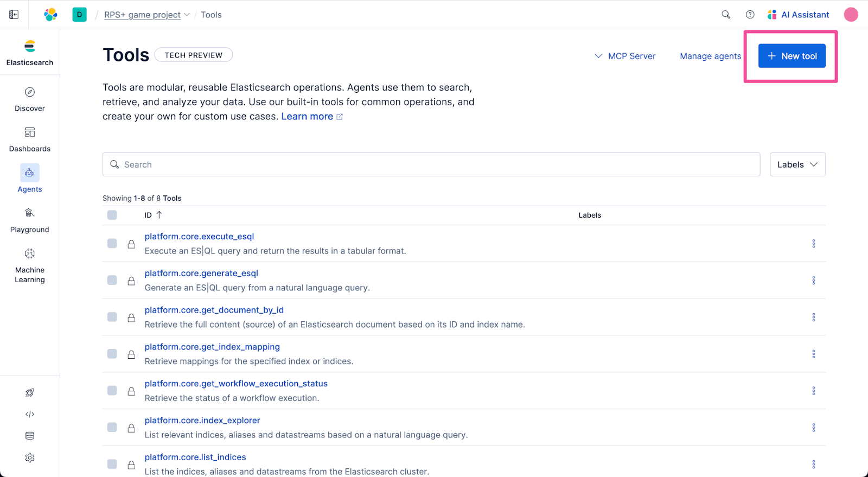The width and height of the screenshot is (868, 477).
Task: Open the settings gear in sidebar
Action: [30, 458]
